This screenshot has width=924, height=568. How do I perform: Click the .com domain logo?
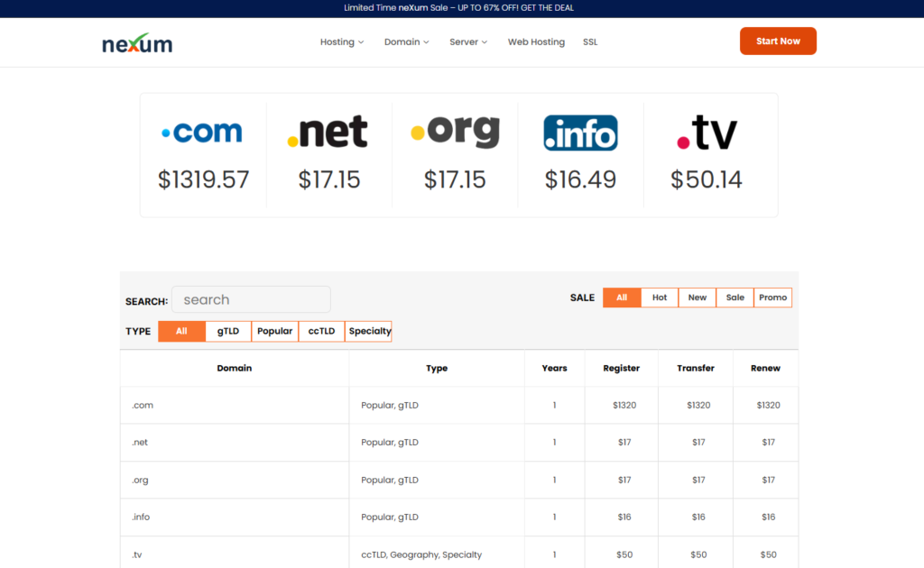tap(202, 133)
